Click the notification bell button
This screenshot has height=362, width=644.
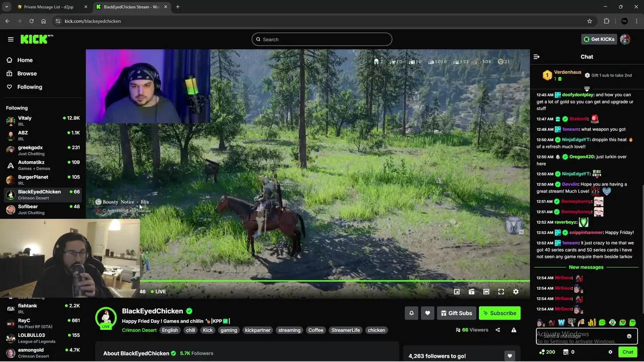point(411,313)
